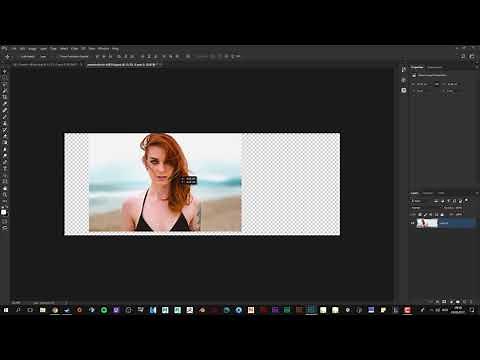Open the top collapsed panel icon beside Properties
Image resolution: width=480 pixels, height=360 pixels.
coord(404,69)
